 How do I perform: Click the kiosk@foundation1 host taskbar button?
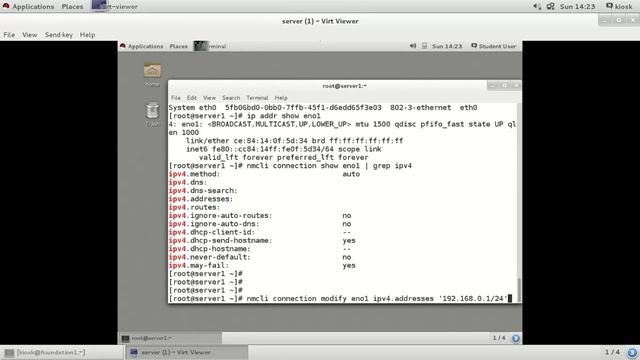point(62,352)
